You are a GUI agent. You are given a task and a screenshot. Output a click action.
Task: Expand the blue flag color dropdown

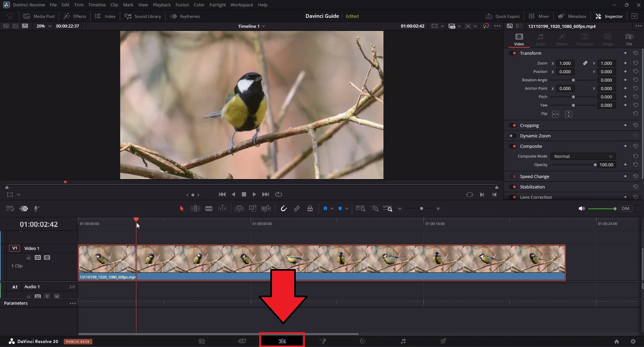pos(332,209)
